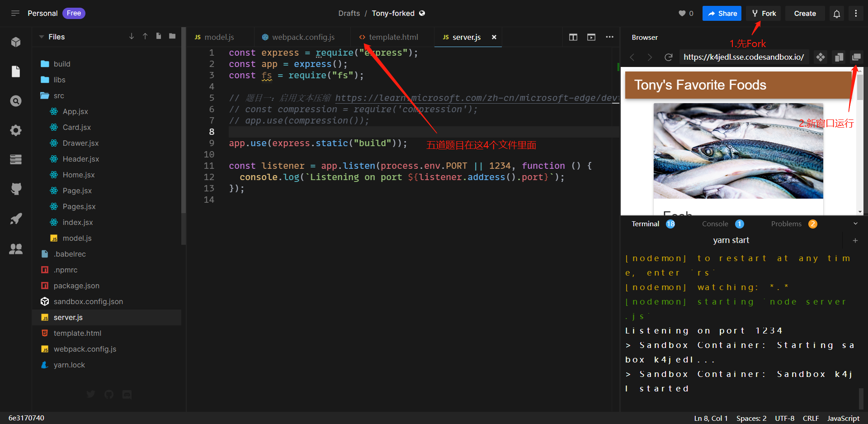Expand the build folder
Image resolution: width=868 pixels, height=424 pixels.
pyautogui.click(x=62, y=64)
